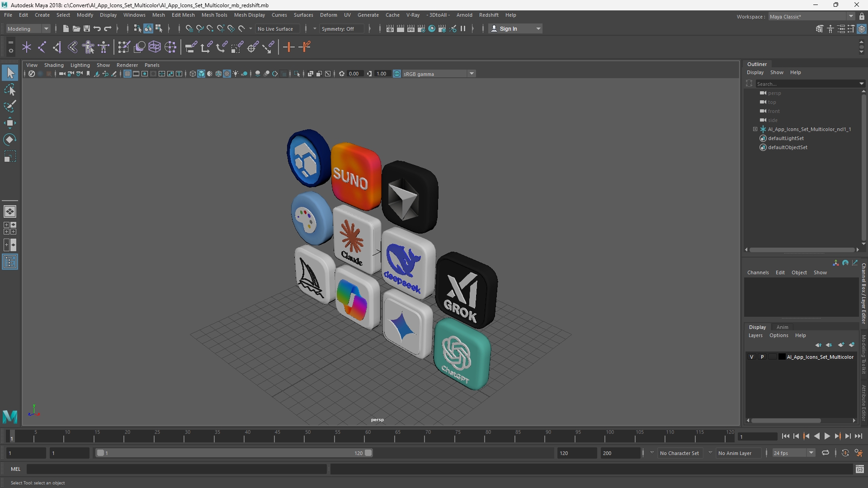The width and height of the screenshot is (868, 488).
Task: Open the Outliner search options arrow
Action: [861, 84]
